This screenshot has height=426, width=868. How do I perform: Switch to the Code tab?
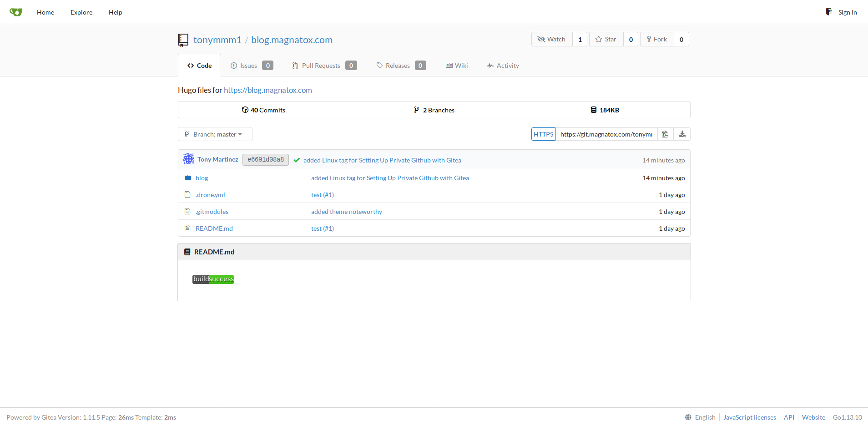pos(199,66)
